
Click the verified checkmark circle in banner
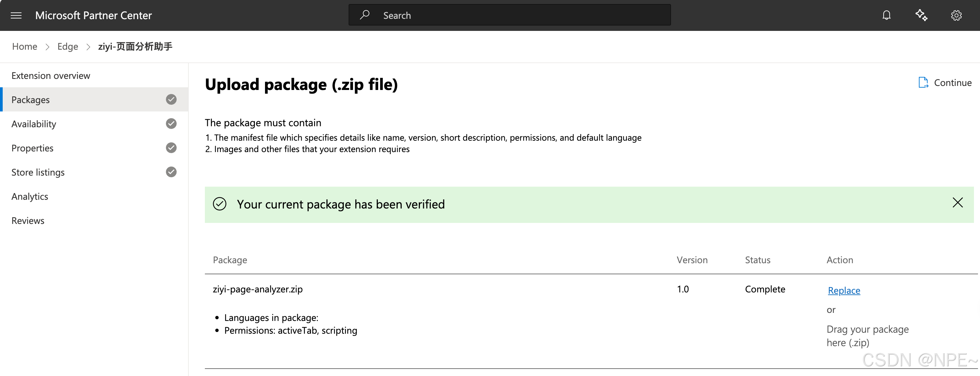[x=220, y=204]
